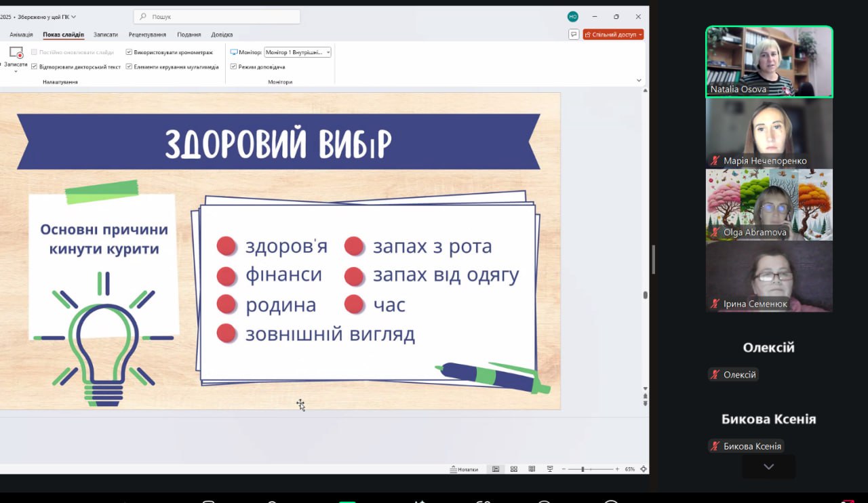
Task: Toggle the Нотатки notes button
Action: coord(464,469)
